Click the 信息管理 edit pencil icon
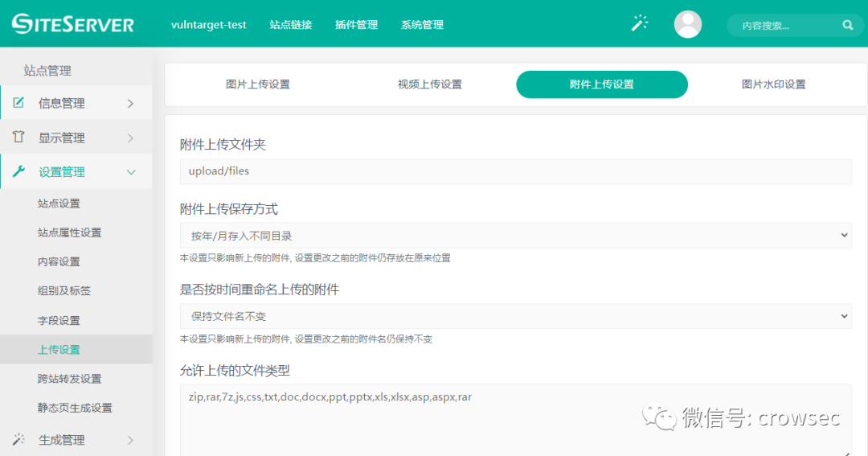868x456 pixels. pos(18,102)
